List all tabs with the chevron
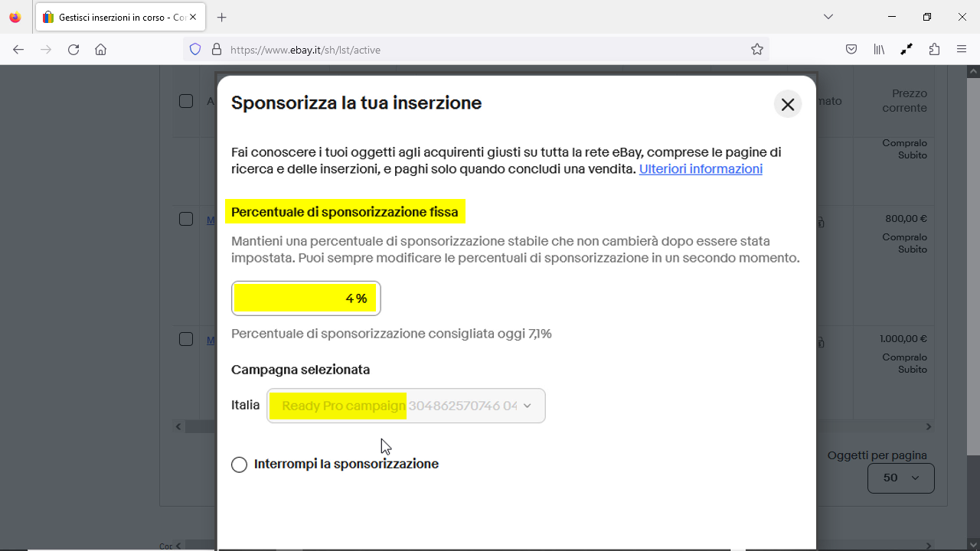 click(828, 17)
